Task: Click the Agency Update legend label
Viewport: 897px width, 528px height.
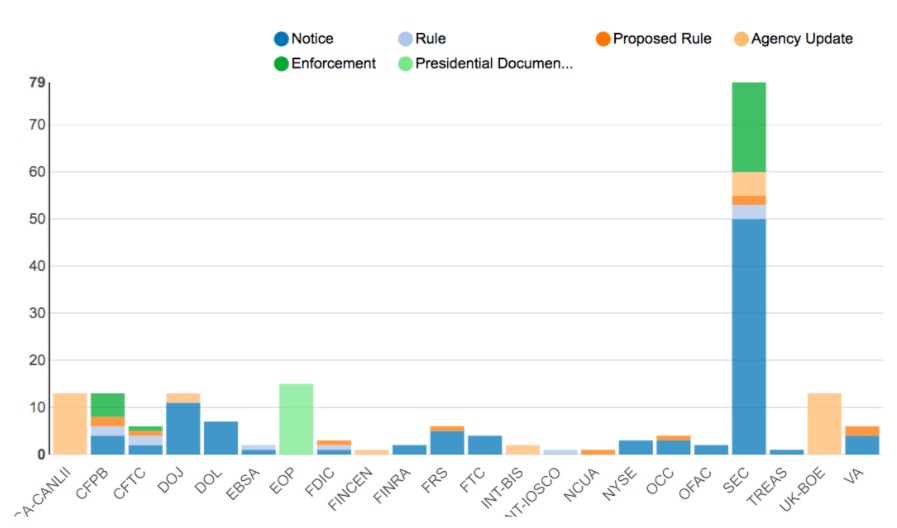Action: [802, 39]
